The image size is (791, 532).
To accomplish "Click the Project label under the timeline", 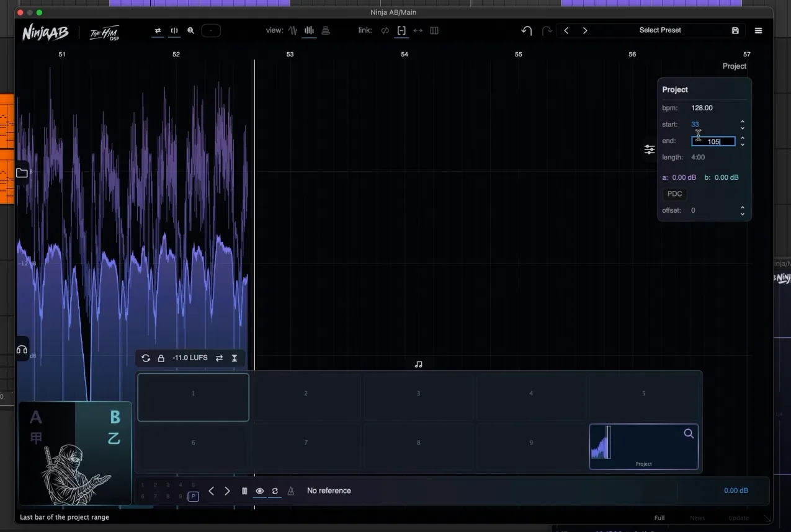I will (x=735, y=66).
